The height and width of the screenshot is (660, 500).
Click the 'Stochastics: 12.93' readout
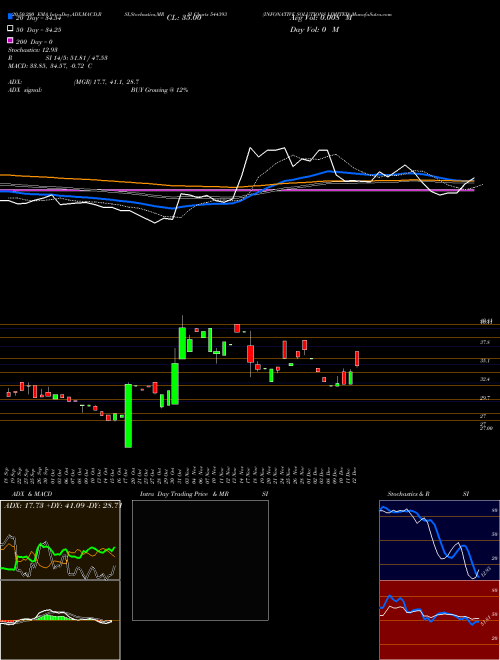click(33, 50)
